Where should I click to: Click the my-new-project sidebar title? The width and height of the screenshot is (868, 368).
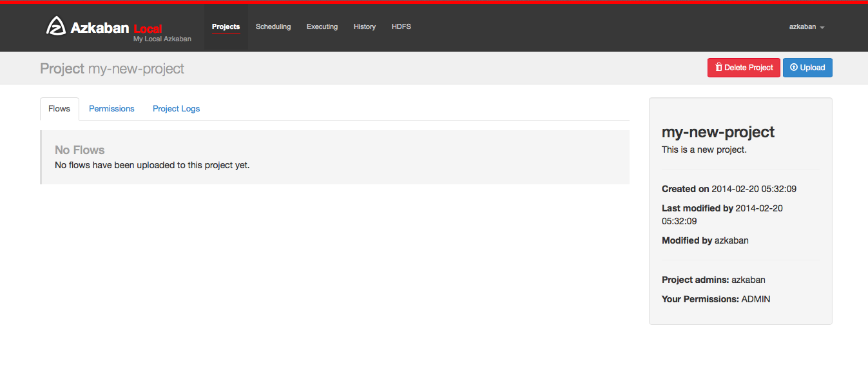tap(718, 132)
